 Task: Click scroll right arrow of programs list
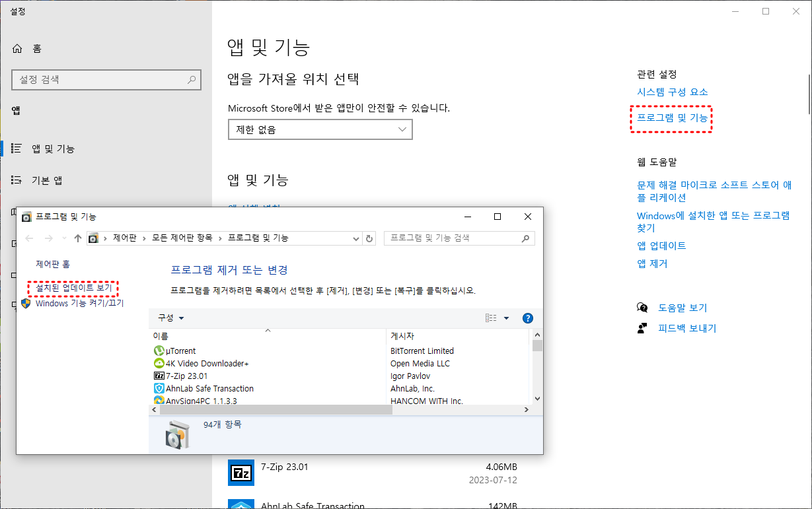click(x=527, y=410)
